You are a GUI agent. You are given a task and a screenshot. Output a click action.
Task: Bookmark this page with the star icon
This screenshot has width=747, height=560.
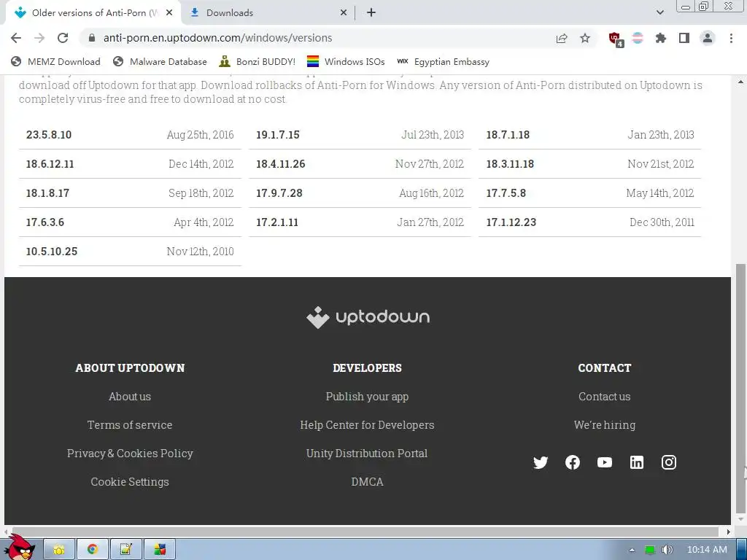point(585,38)
